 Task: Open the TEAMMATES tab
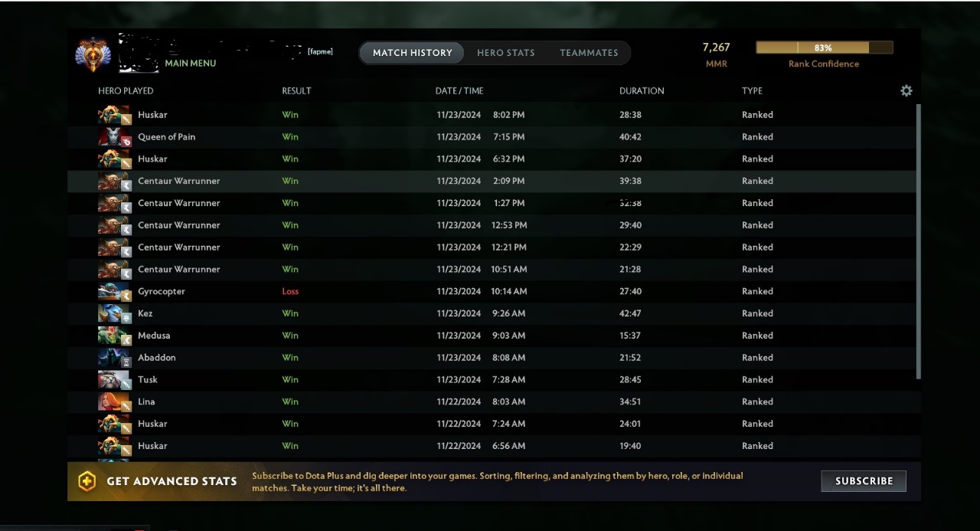[x=589, y=52]
